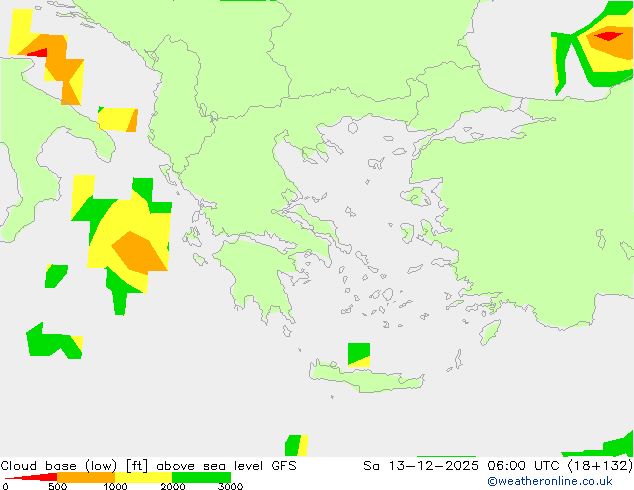Click the red cloud-base patch over the Black Sea
634x490 pixels.
[609, 36]
